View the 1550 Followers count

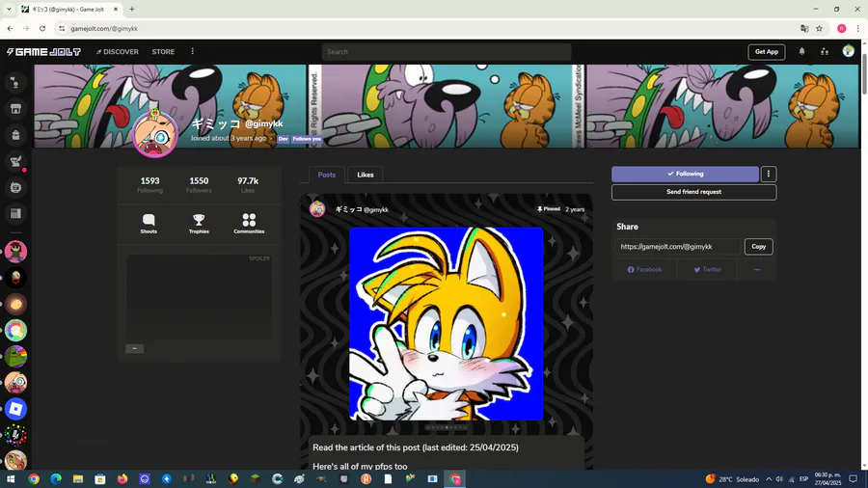click(x=199, y=185)
